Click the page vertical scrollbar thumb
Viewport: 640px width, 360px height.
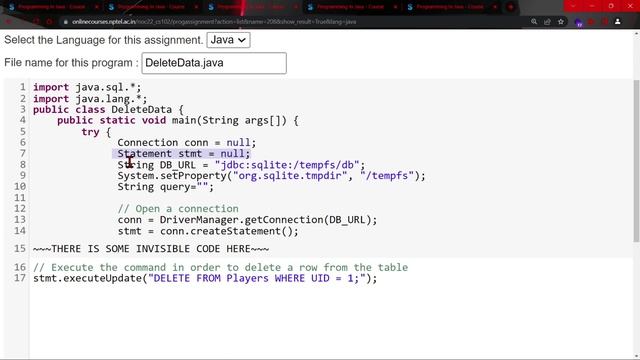click(636, 160)
